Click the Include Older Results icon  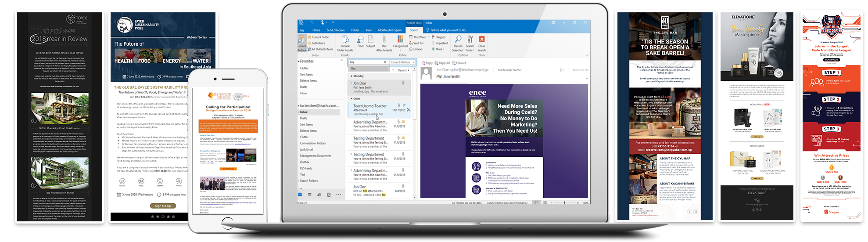pos(345,40)
